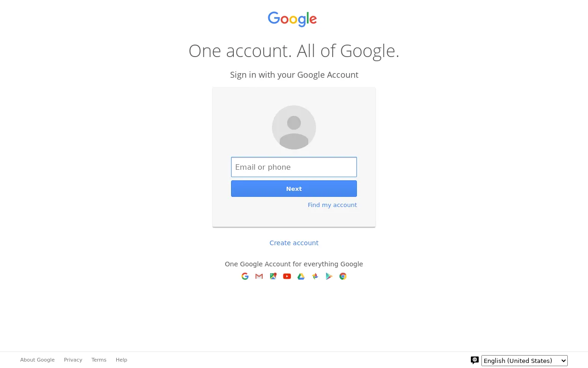Click the YouTube icon
Image resolution: width=588 pixels, height=368 pixels.
287,276
